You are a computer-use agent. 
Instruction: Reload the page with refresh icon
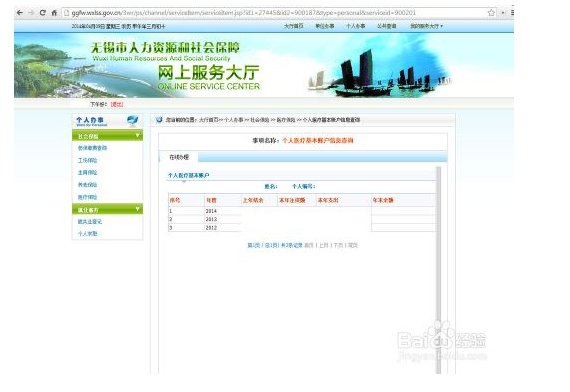pyautogui.click(x=43, y=13)
